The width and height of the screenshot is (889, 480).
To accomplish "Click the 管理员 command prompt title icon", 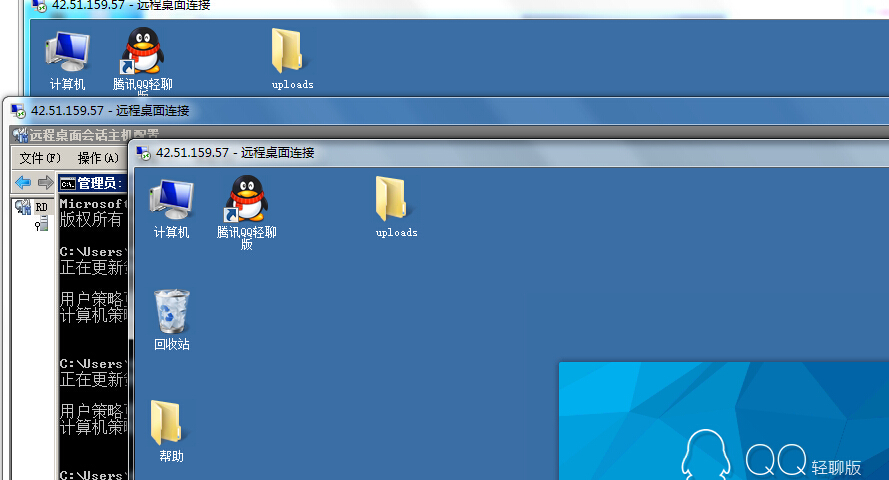I will [x=68, y=184].
